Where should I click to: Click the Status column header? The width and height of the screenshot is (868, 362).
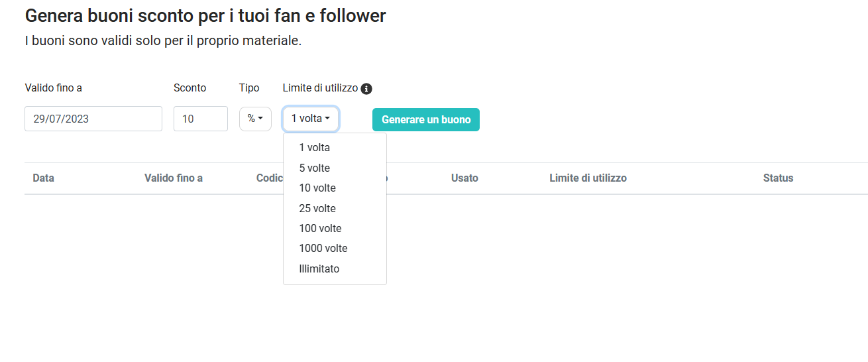click(x=778, y=178)
